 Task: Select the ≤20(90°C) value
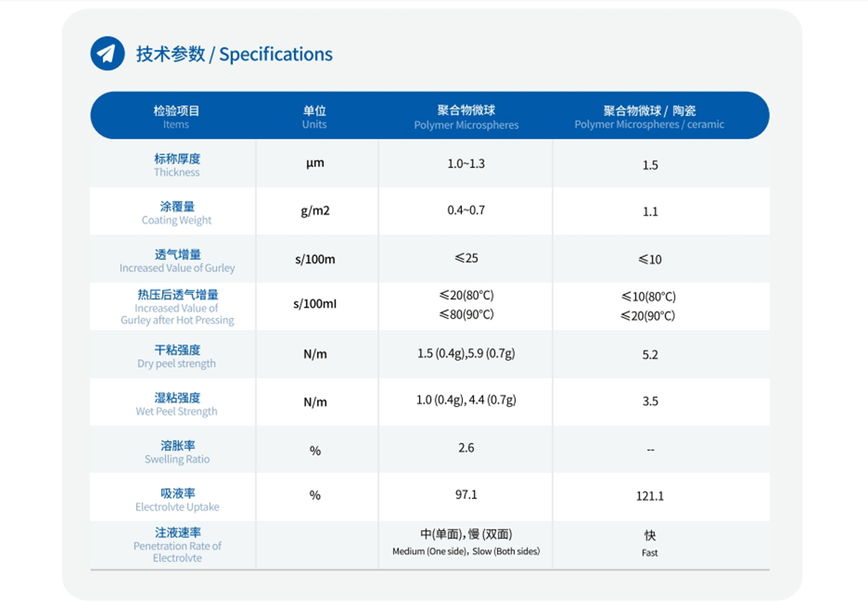pyautogui.click(x=648, y=316)
